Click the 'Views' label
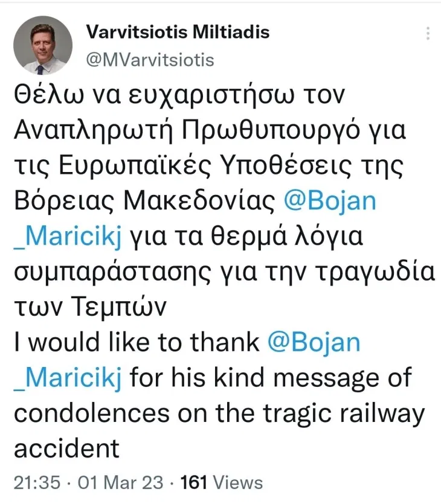Image resolution: width=441 pixels, height=504 pixels. tap(238, 482)
